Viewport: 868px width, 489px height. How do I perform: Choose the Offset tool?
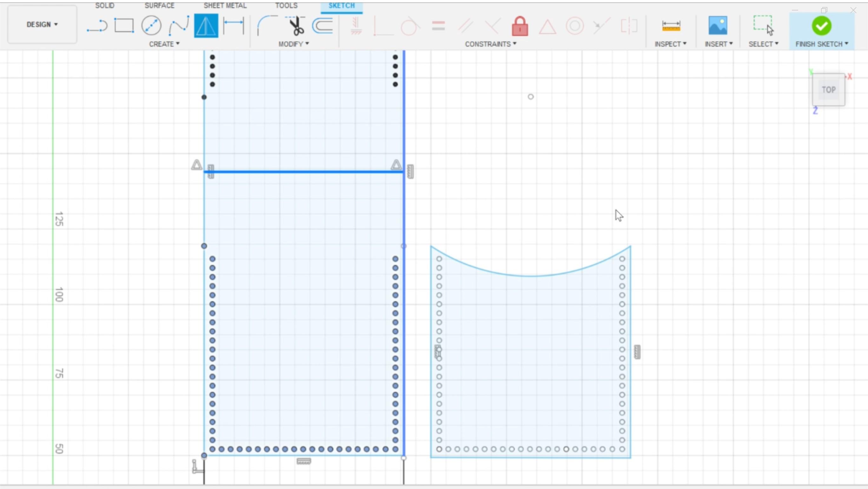(322, 26)
